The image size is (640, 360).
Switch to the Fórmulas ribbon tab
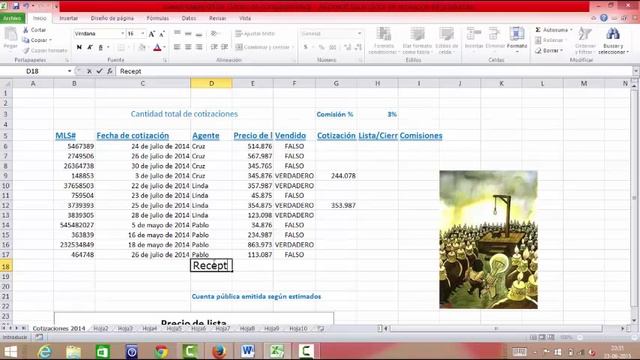pyautogui.click(x=158, y=18)
